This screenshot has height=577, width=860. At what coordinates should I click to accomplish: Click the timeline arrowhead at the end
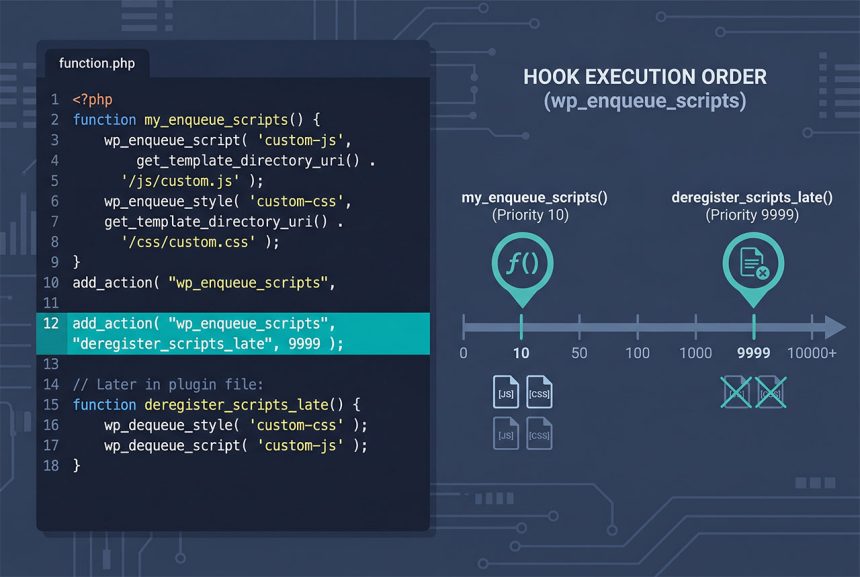[835, 327]
